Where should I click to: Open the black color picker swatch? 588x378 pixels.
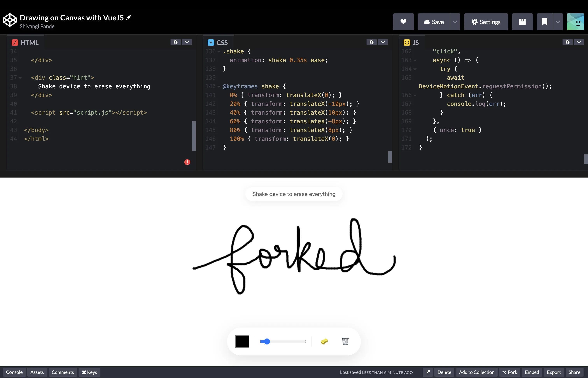[242, 341]
